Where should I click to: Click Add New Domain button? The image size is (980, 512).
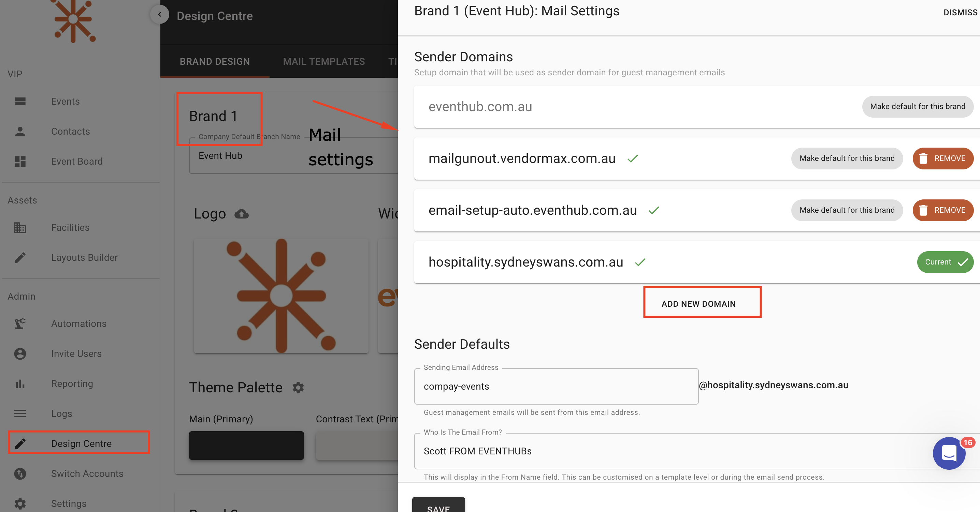click(x=698, y=304)
